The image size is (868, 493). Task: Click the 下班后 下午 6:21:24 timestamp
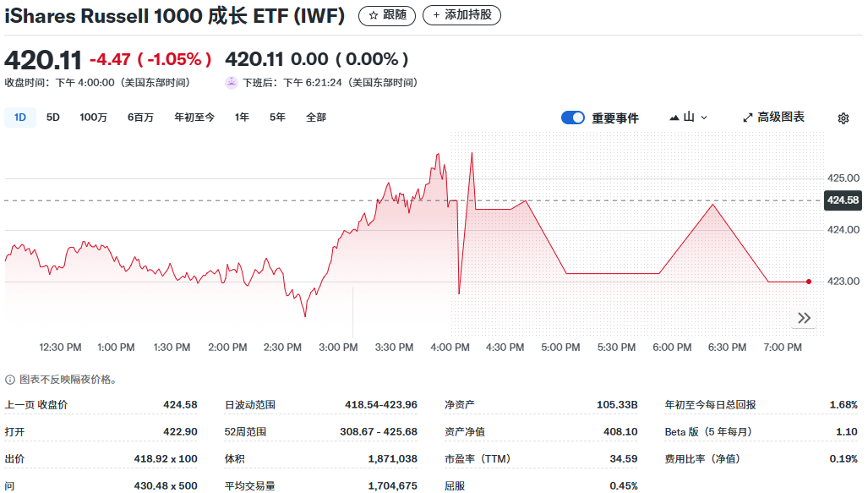point(330,83)
